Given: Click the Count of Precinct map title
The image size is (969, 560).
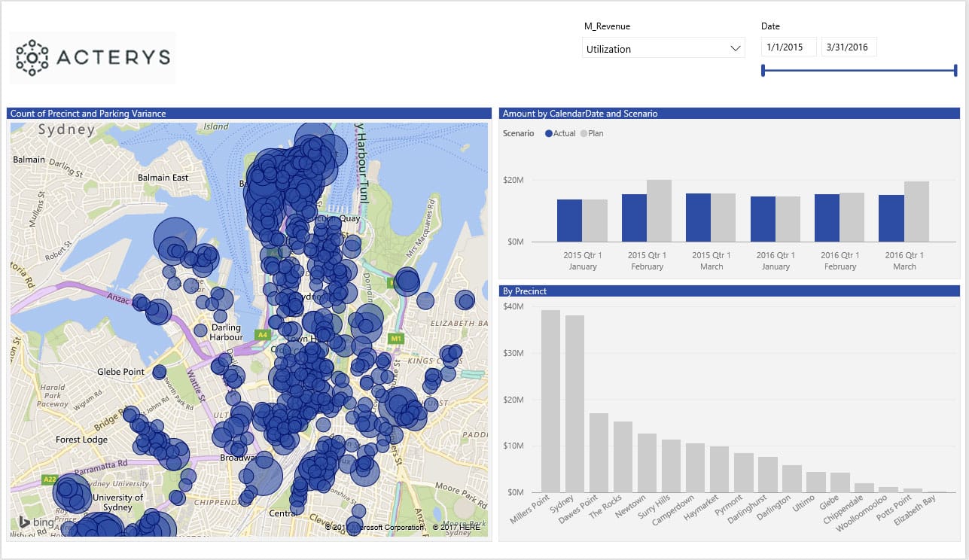Looking at the screenshot, I should click(88, 114).
